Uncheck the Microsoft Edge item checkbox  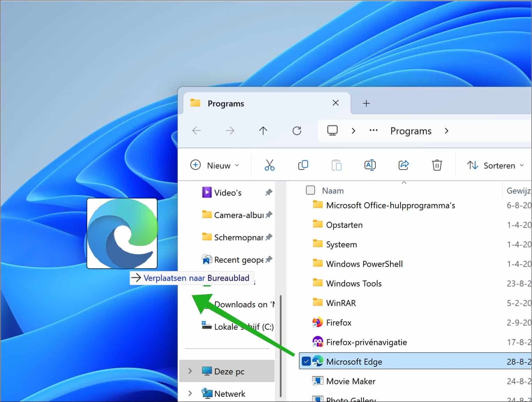pos(306,361)
